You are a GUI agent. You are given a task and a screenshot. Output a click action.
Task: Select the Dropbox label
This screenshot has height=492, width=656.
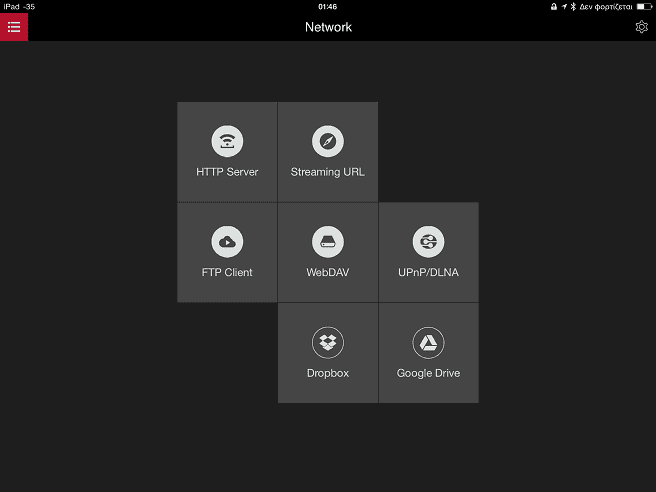[328, 373]
